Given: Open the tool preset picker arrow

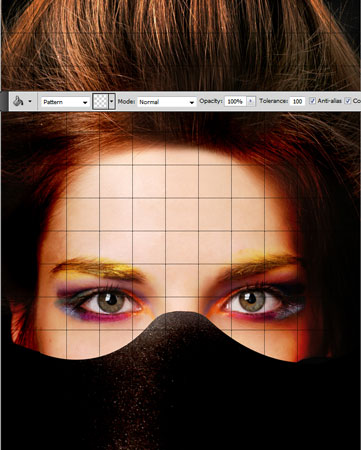Looking at the screenshot, I should point(30,101).
